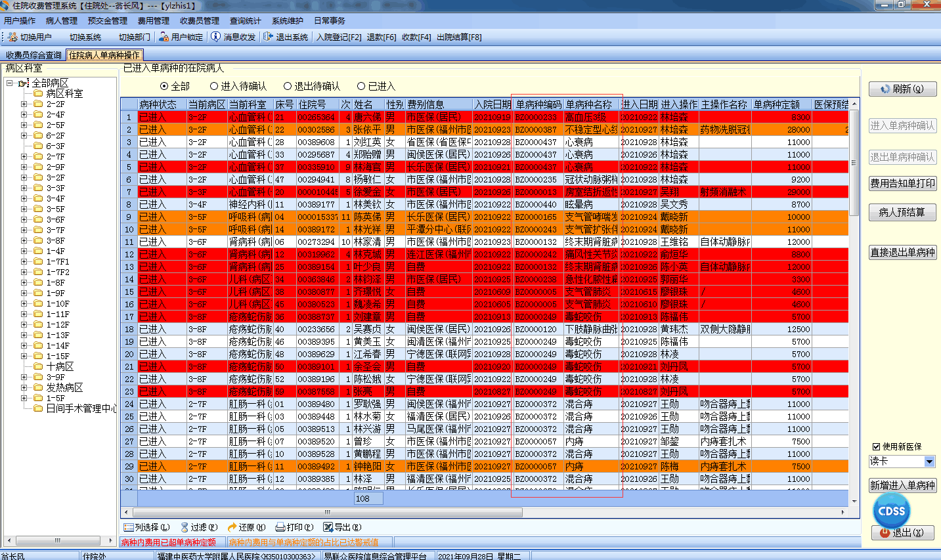Click the 退出(X) button
Viewport: 941px width, 560px height.
[903, 532]
